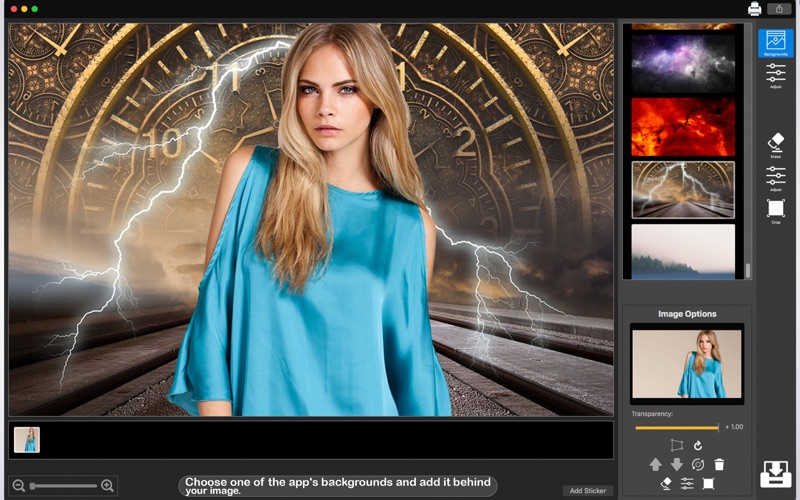Choose the purple galaxy background thumbnail
Image resolution: width=800 pixels, height=500 pixels.
click(x=683, y=63)
